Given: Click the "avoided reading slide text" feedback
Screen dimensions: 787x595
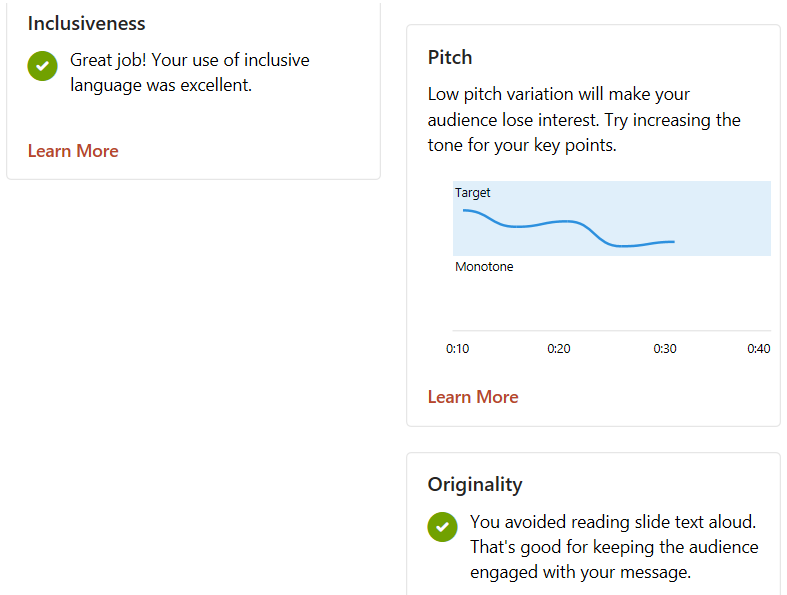Looking at the screenshot, I should pos(614,547).
